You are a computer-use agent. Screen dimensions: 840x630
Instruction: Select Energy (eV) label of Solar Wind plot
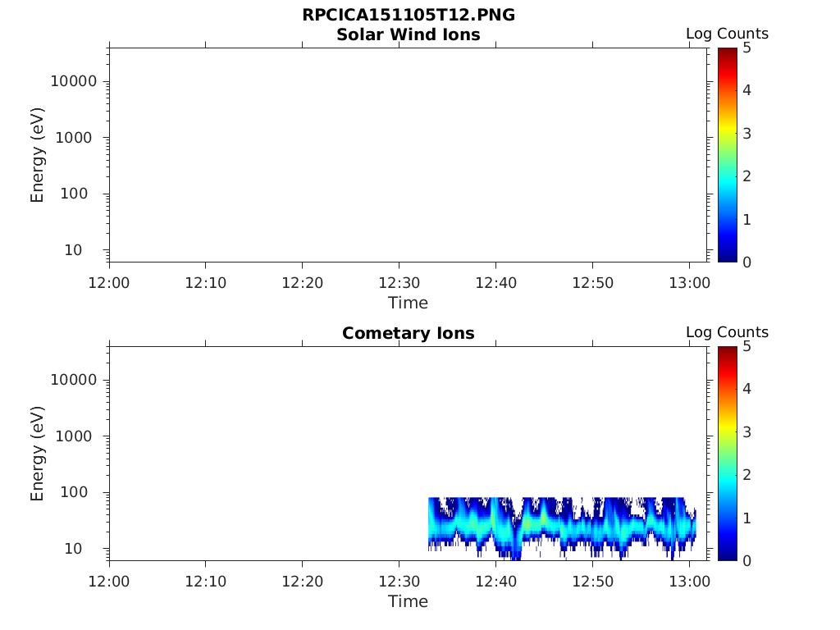[x=37, y=155]
